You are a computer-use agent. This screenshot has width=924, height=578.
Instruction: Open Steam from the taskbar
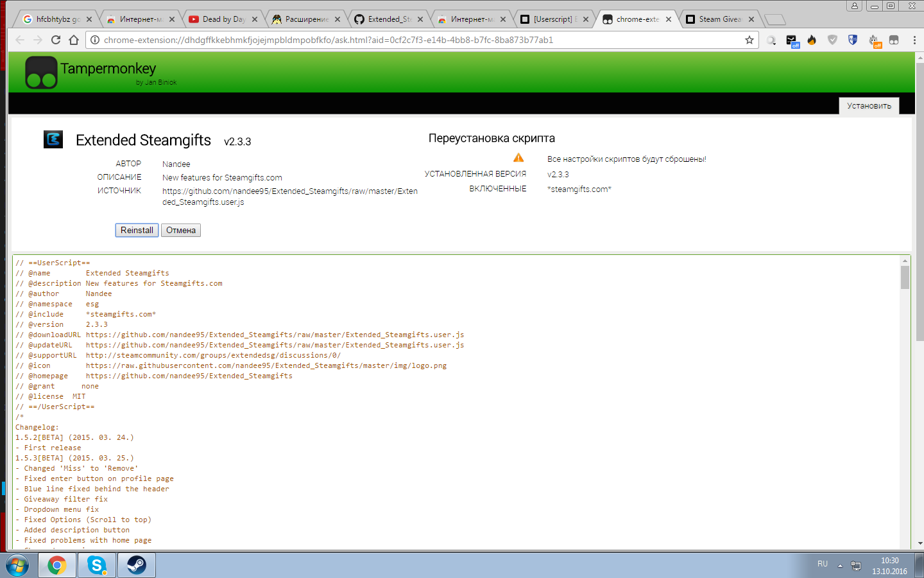[x=137, y=565]
